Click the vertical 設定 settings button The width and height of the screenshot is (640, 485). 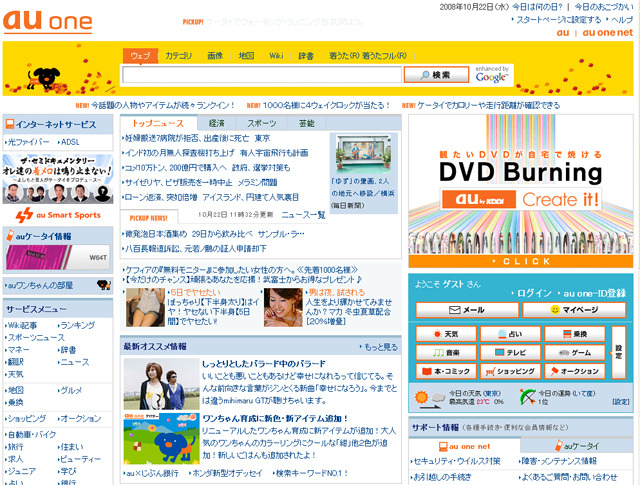pyautogui.click(x=618, y=352)
